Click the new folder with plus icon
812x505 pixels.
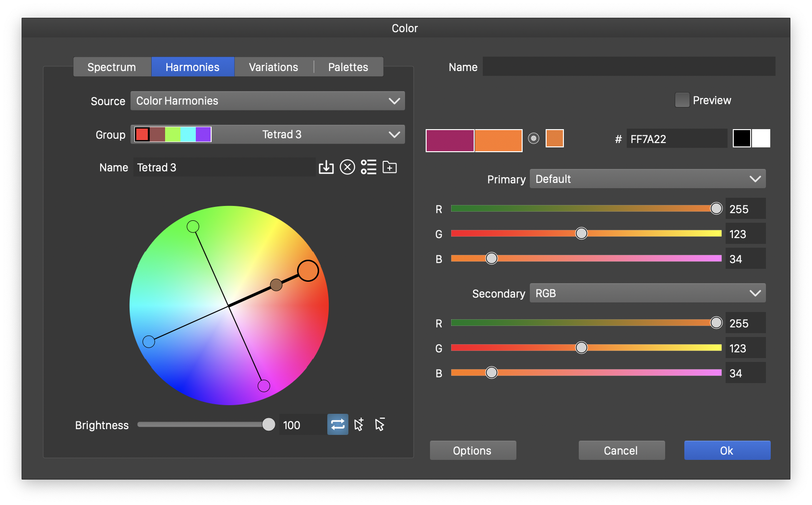(x=390, y=168)
